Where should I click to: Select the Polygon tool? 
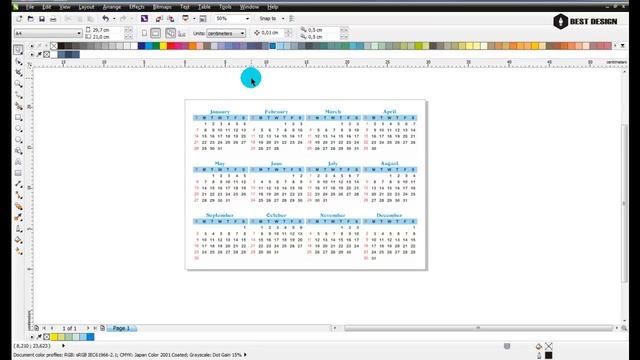click(18, 140)
